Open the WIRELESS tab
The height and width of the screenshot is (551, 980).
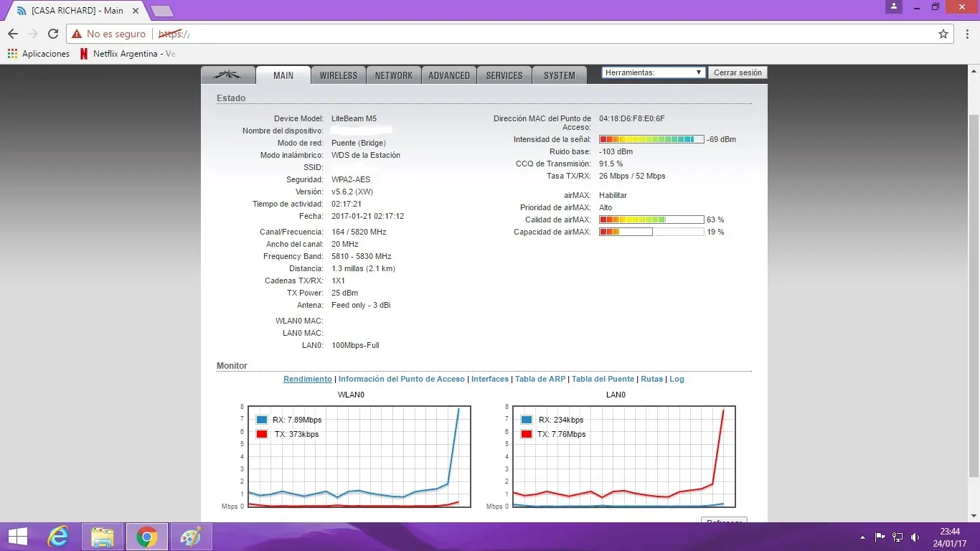339,75
